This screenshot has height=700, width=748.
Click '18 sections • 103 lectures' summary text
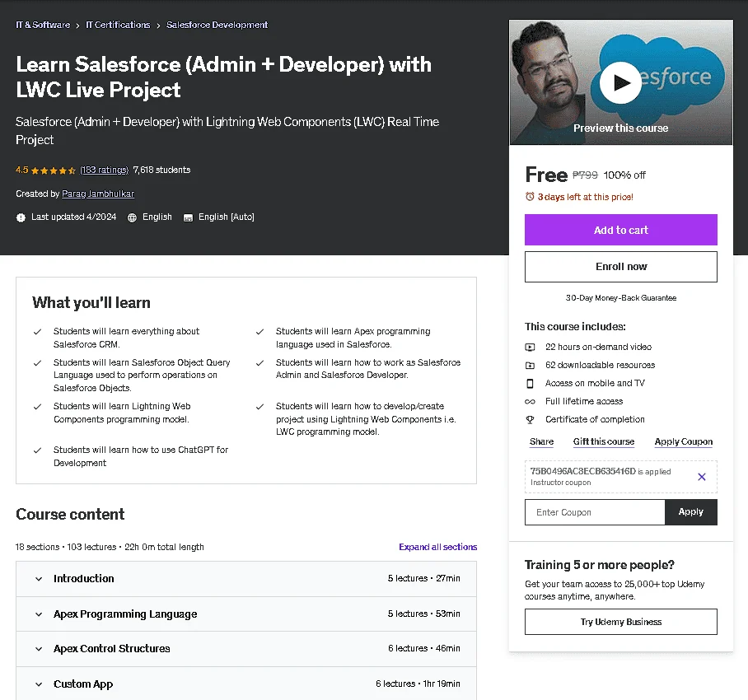[x=66, y=547]
